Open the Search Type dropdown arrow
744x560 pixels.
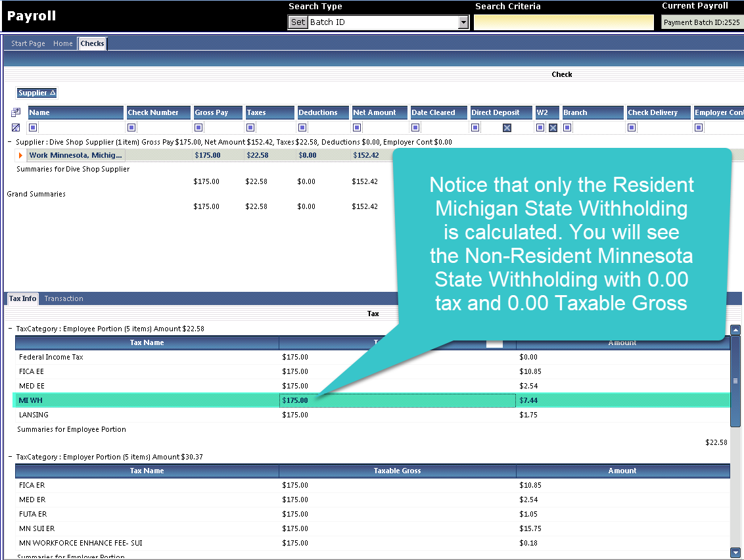coord(463,22)
